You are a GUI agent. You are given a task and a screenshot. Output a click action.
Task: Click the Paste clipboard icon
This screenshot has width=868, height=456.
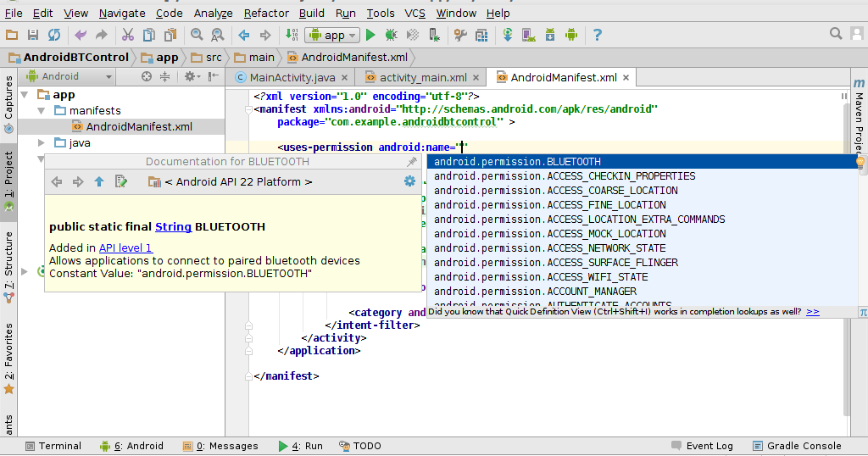point(170,36)
